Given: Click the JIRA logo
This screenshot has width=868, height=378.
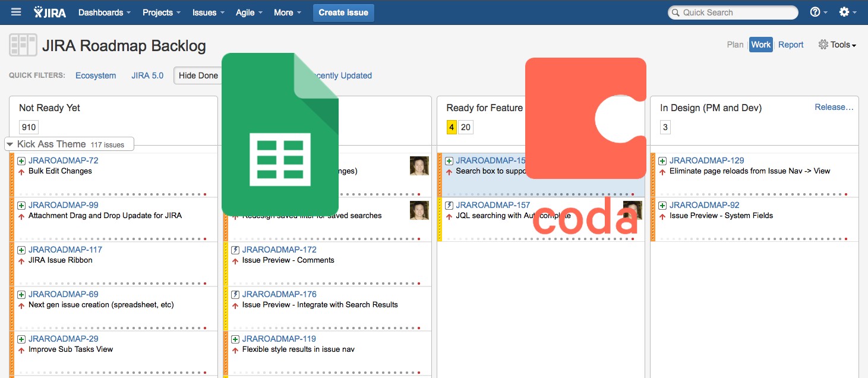Looking at the screenshot, I should click(x=50, y=12).
